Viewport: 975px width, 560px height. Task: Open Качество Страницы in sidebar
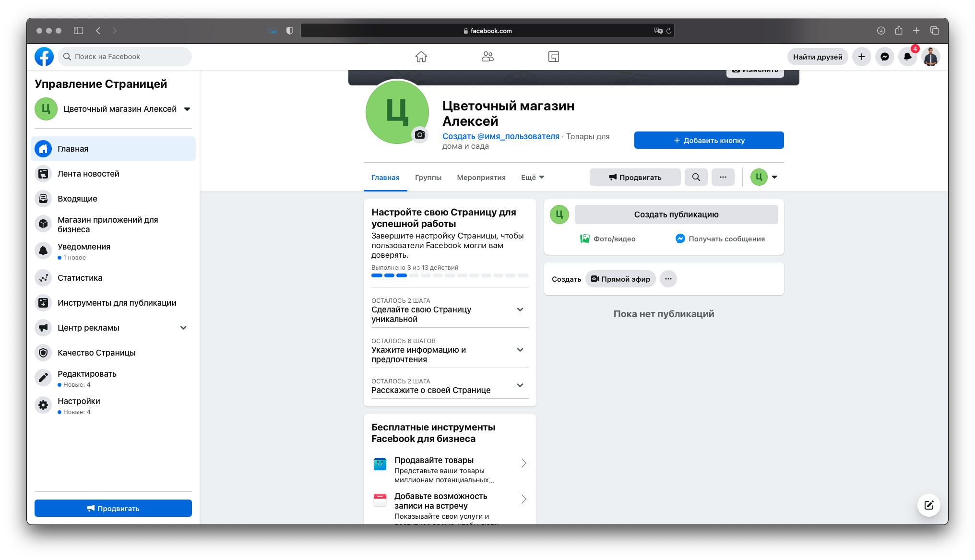pyautogui.click(x=113, y=353)
